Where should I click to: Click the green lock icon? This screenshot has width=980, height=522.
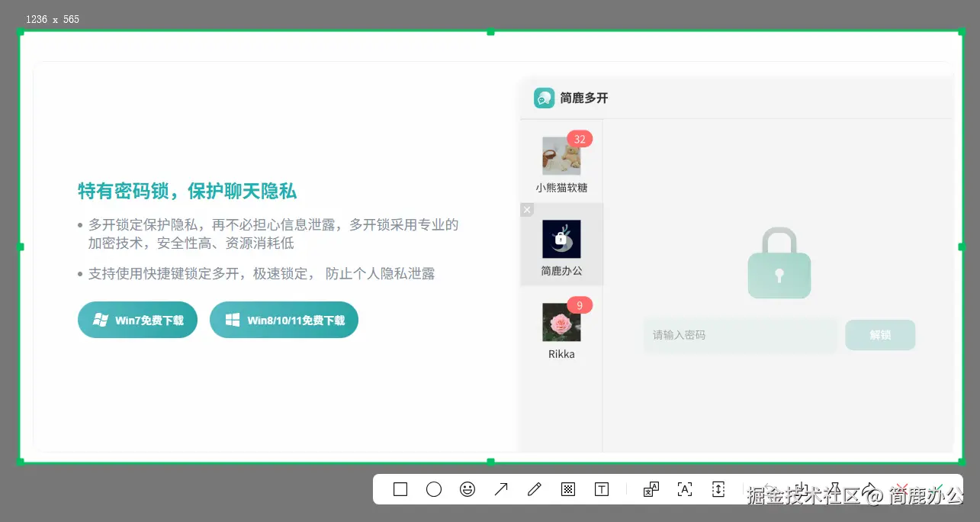779,262
